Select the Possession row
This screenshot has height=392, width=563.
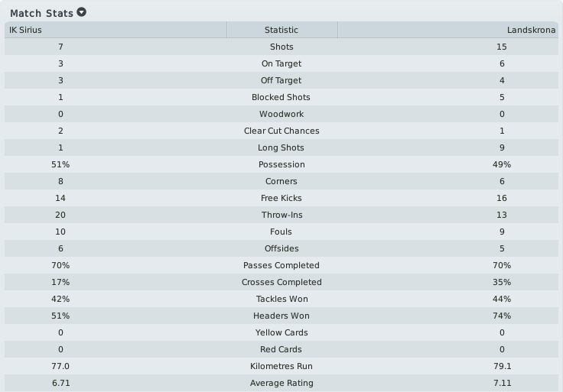tap(281, 164)
